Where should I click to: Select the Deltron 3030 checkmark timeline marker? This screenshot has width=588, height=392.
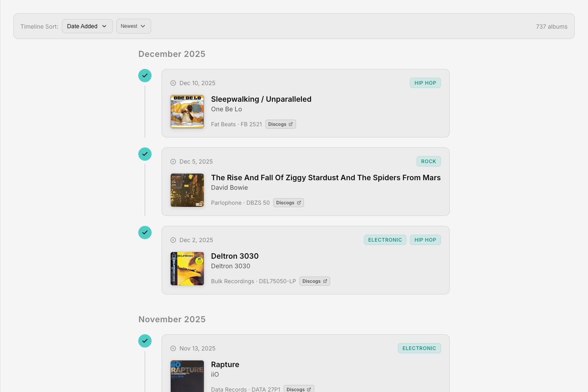145,233
